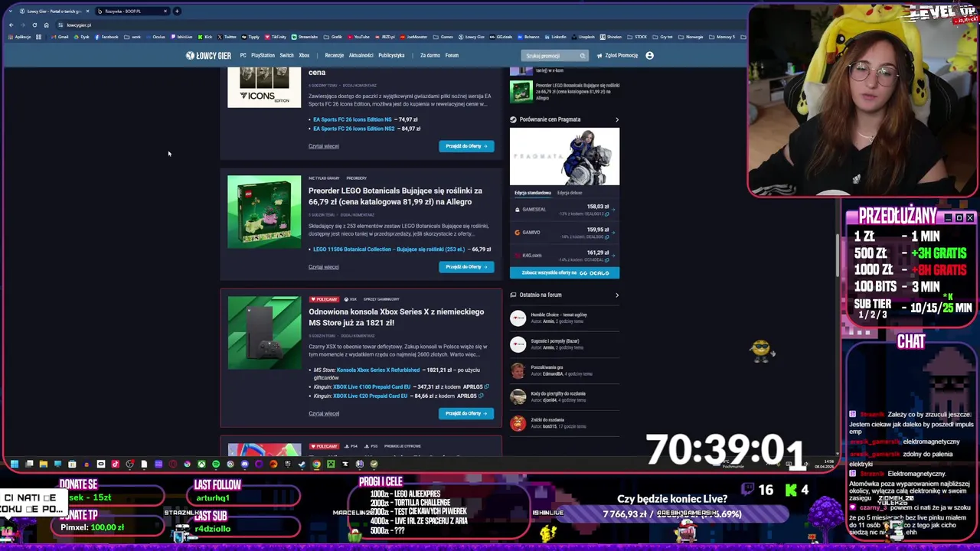
Task: Open the Za darmo section
Action: point(430,55)
